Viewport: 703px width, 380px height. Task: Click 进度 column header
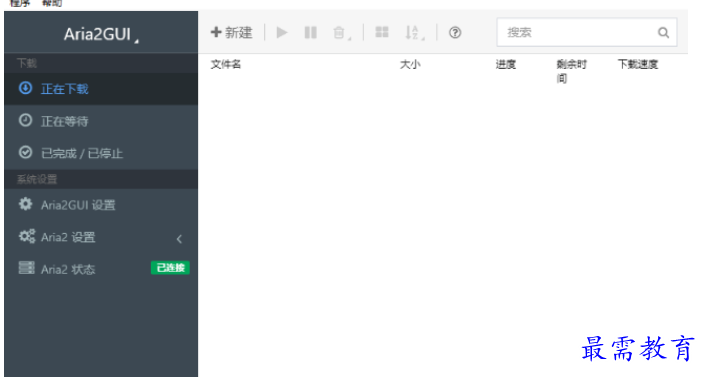506,65
